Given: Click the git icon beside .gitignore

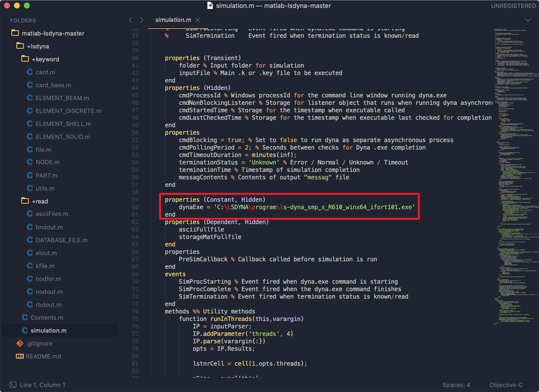Looking at the screenshot, I should [20, 343].
